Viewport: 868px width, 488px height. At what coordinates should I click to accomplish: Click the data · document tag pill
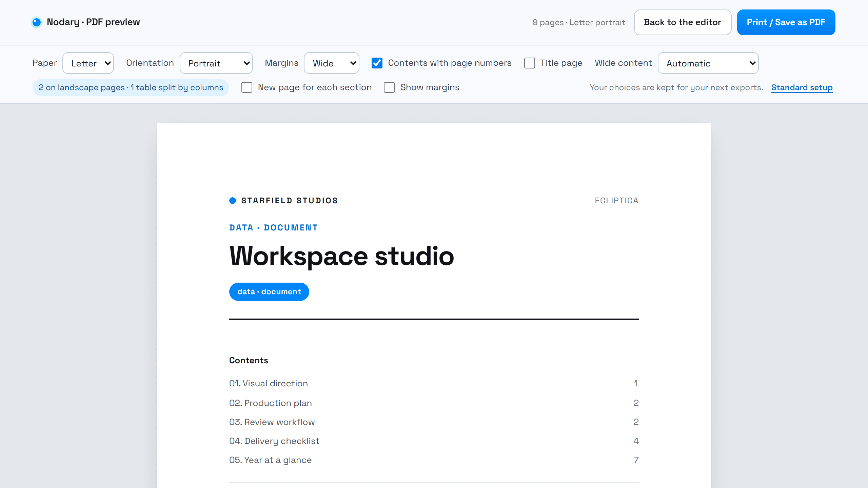(x=269, y=292)
